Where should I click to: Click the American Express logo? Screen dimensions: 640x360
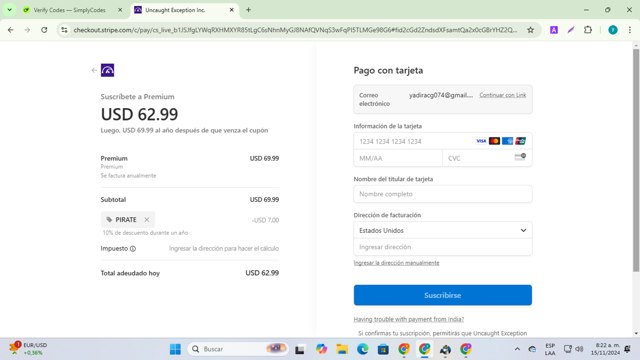click(507, 141)
